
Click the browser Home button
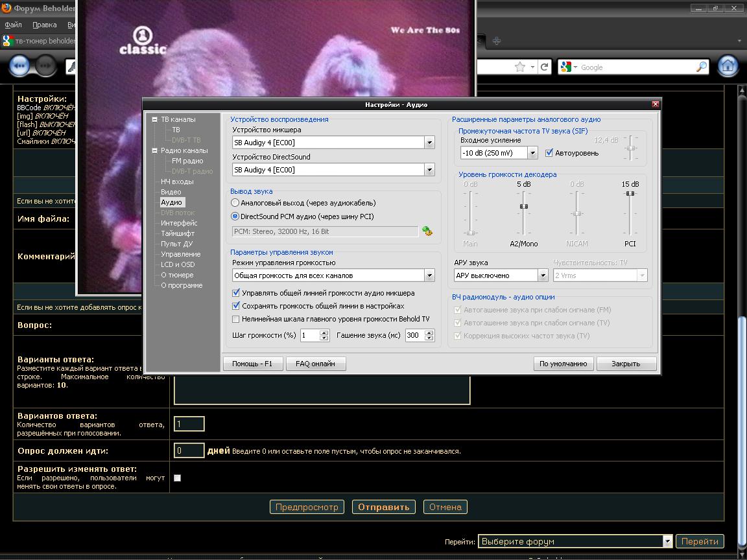[728, 66]
